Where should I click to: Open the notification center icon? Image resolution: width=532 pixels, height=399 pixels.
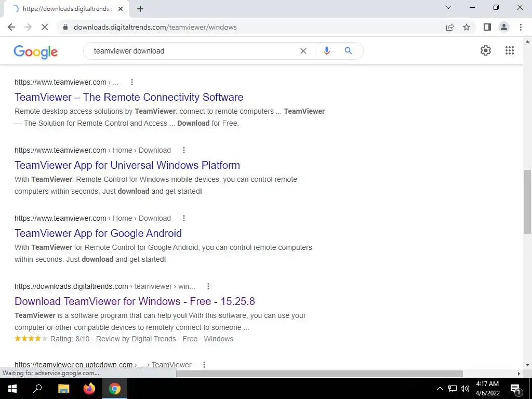(x=515, y=389)
